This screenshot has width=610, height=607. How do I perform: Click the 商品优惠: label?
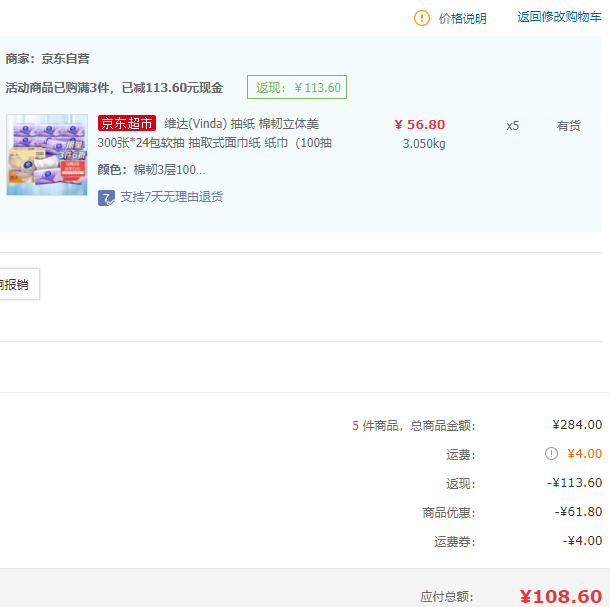click(x=449, y=512)
